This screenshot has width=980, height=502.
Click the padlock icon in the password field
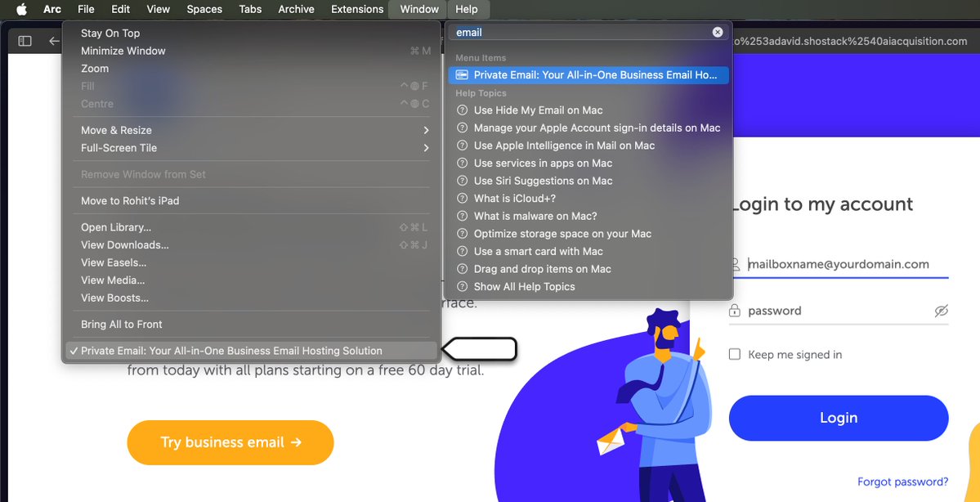click(x=735, y=311)
